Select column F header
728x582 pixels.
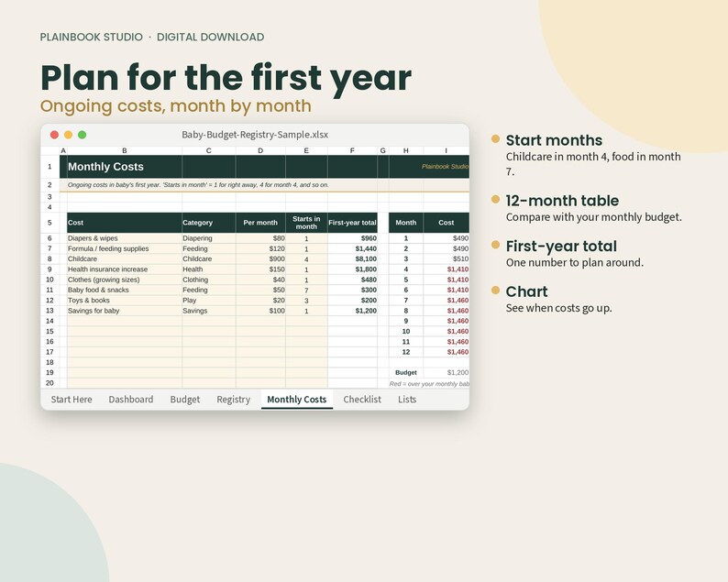click(352, 150)
